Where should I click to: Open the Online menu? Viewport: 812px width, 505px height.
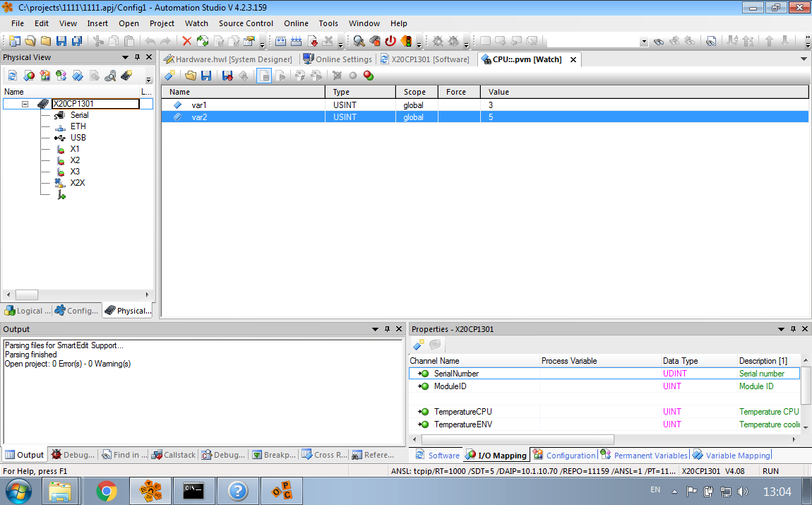pos(296,23)
